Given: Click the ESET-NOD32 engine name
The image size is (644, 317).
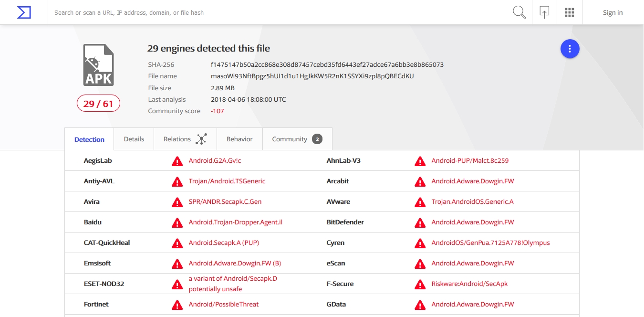Looking at the screenshot, I should (x=104, y=284).
